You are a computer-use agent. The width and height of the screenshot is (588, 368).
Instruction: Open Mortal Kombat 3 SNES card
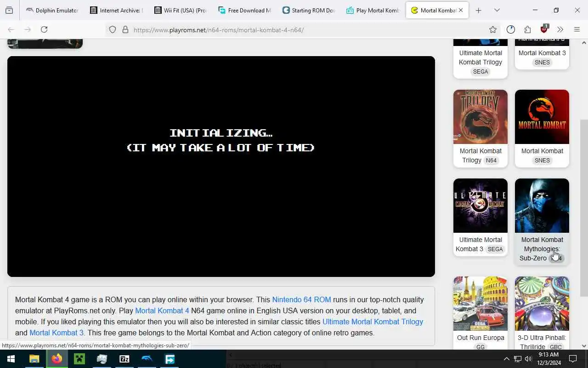pyautogui.click(x=542, y=54)
